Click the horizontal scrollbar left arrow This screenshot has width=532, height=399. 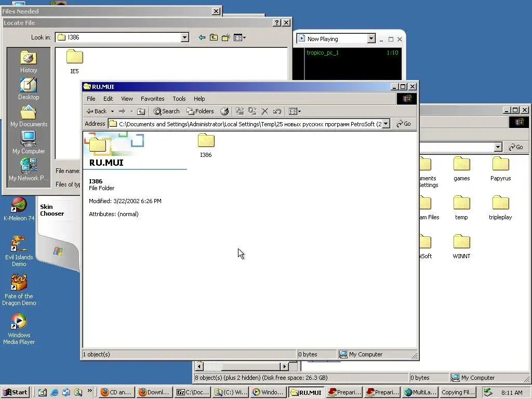(x=199, y=366)
